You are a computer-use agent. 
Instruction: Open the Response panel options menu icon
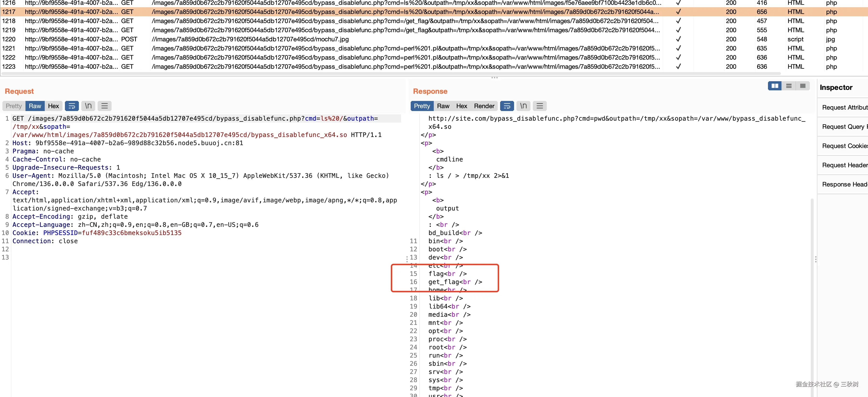click(x=540, y=106)
